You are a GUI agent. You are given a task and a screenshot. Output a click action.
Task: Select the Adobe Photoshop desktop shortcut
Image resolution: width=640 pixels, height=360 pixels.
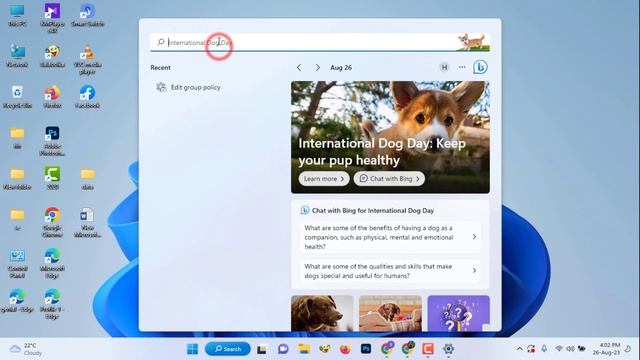(x=52, y=141)
